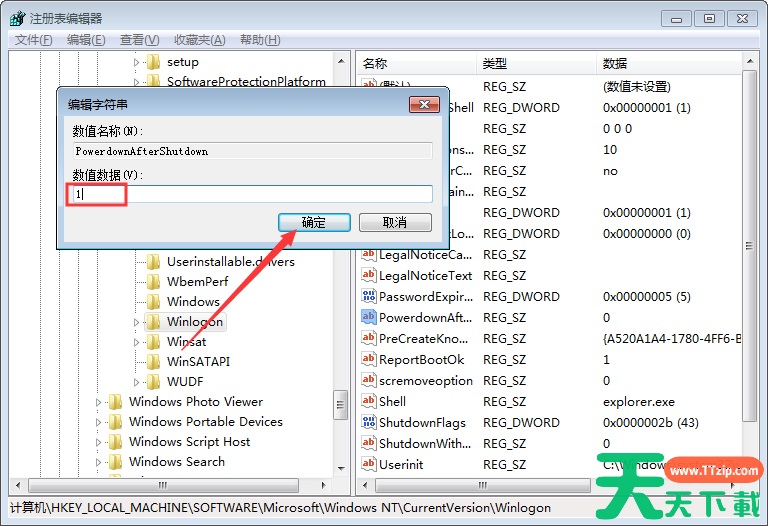Click the string icon beside Shell value
The height and width of the screenshot is (526, 768).
[368, 402]
